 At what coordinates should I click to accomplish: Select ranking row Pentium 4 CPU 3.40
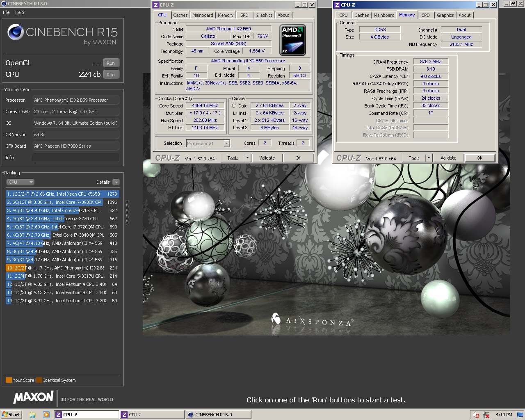click(62, 284)
